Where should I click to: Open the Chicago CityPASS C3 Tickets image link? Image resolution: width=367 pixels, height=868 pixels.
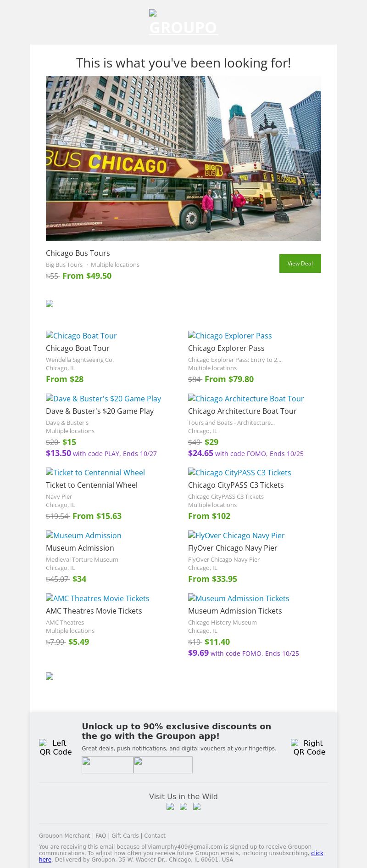[x=239, y=473]
